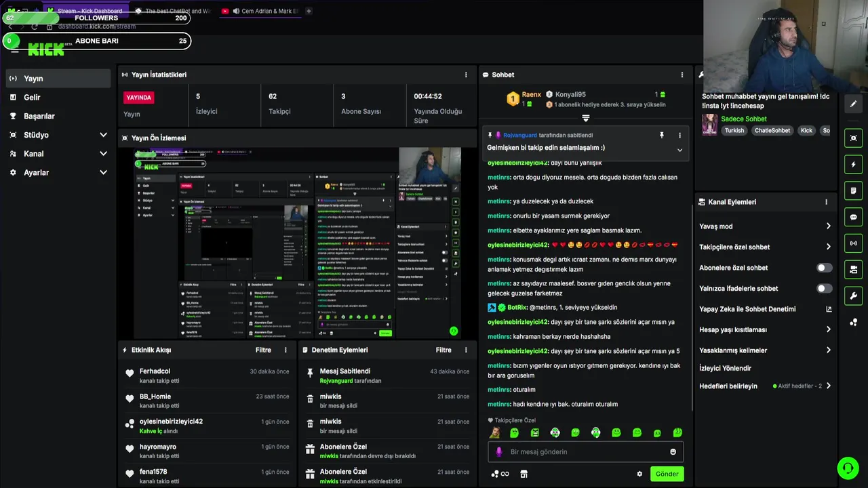Open Kanal Eylemleri three-dot menu
Screen dimensions: 868x488
pyautogui.click(x=826, y=202)
